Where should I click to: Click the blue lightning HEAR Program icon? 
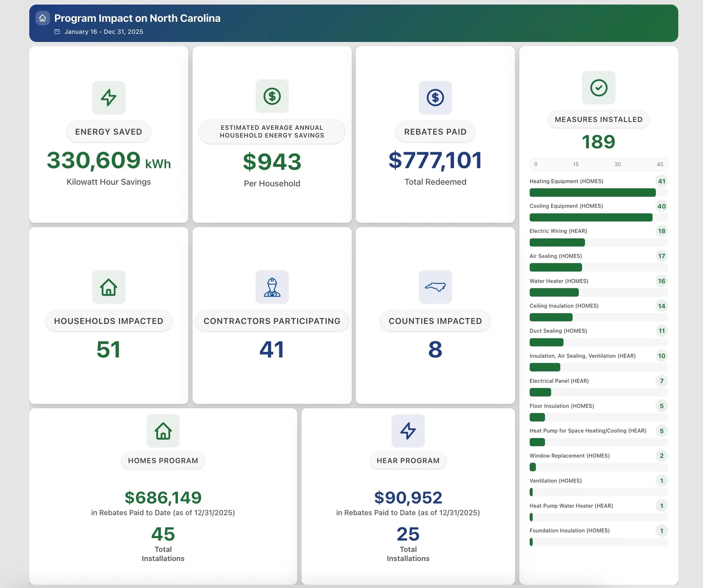coord(408,431)
